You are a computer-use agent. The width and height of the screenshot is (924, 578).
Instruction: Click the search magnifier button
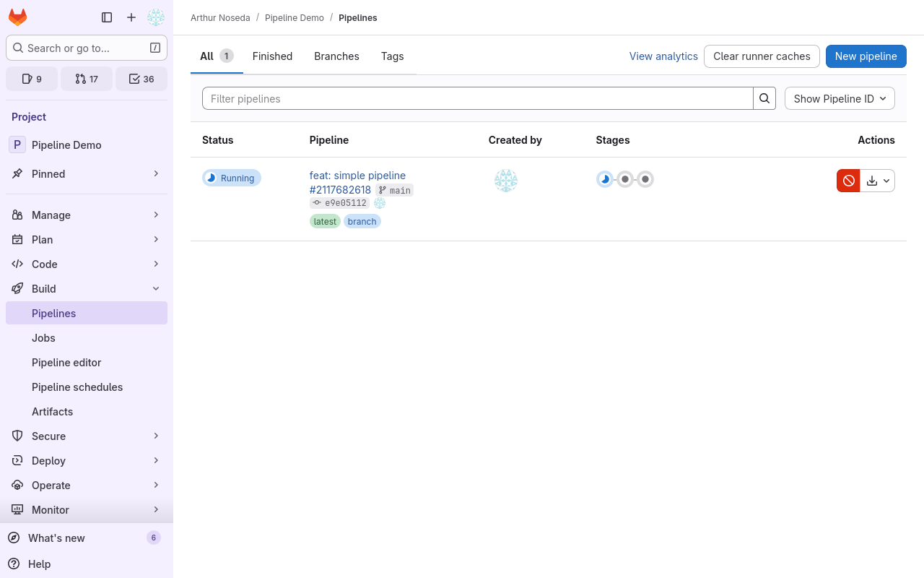point(764,98)
